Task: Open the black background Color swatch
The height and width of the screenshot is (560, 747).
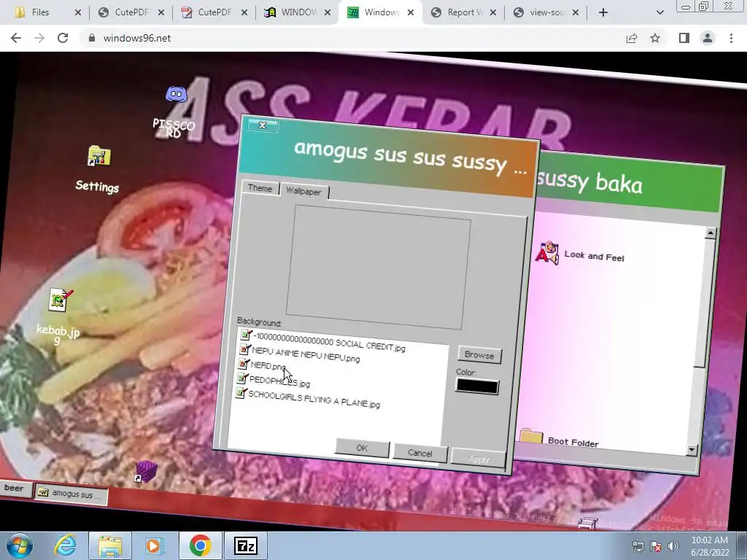Action: coord(477,386)
